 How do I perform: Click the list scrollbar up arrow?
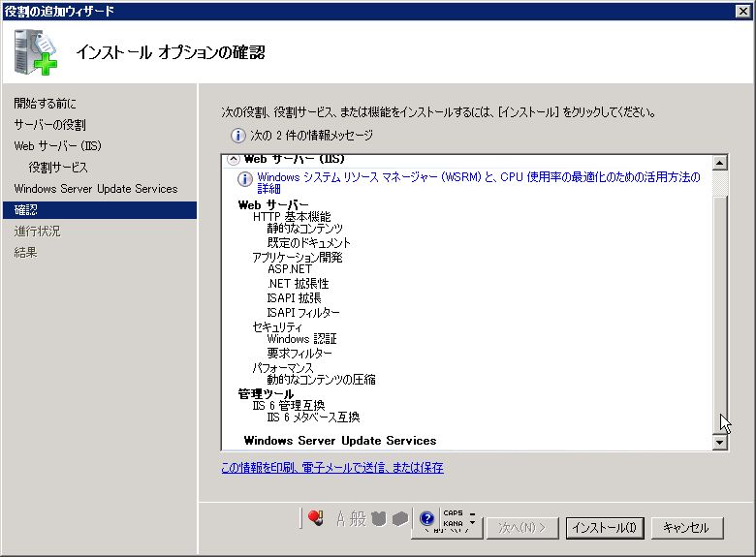click(719, 163)
